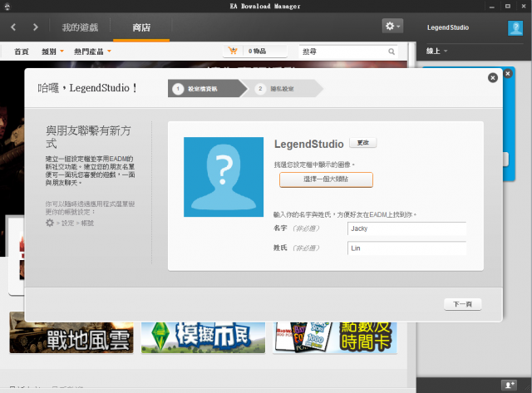Click the 名字 field containing Jacky

[x=406, y=228]
